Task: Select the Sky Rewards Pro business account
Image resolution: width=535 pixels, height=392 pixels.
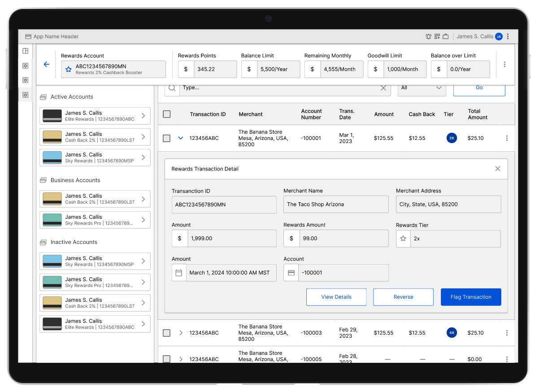Action: [x=95, y=220]
